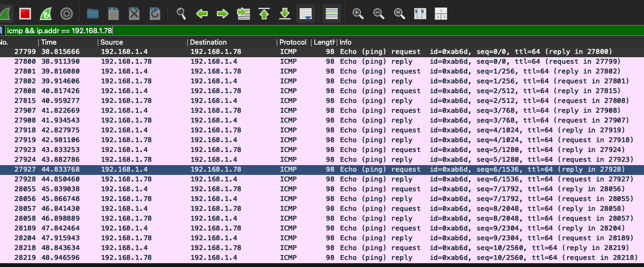Select packet number 27799

(322, 52)
